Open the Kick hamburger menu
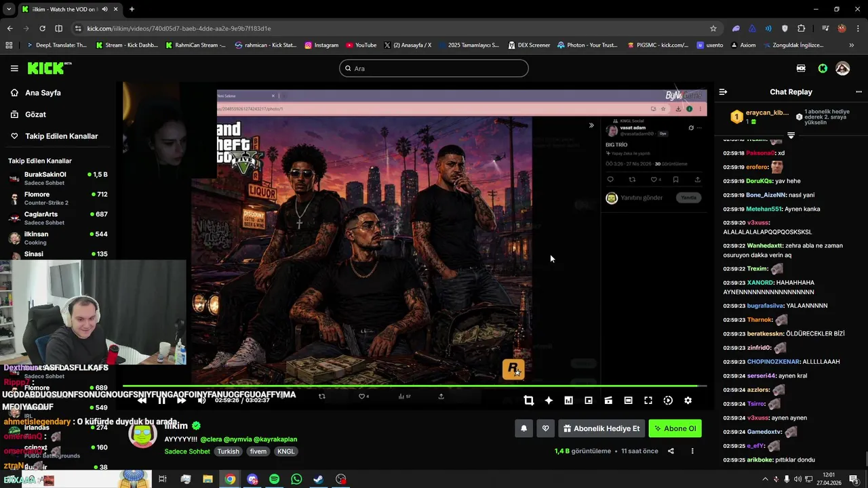 (x=14, y=68)
